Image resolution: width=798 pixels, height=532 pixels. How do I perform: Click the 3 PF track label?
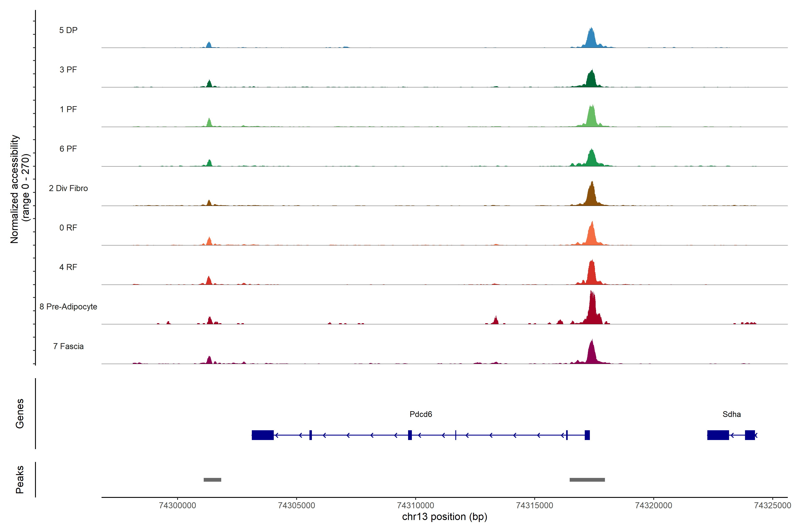click(x=68, y=70)
